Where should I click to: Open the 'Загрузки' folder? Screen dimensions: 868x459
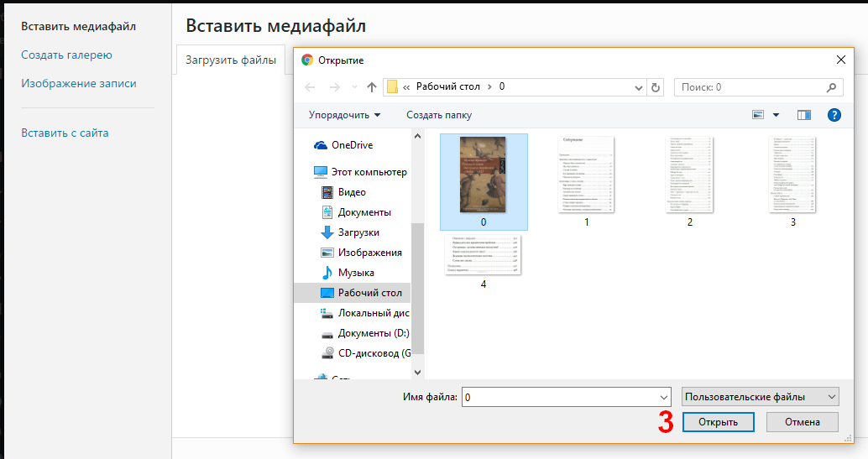pos(358,232)
